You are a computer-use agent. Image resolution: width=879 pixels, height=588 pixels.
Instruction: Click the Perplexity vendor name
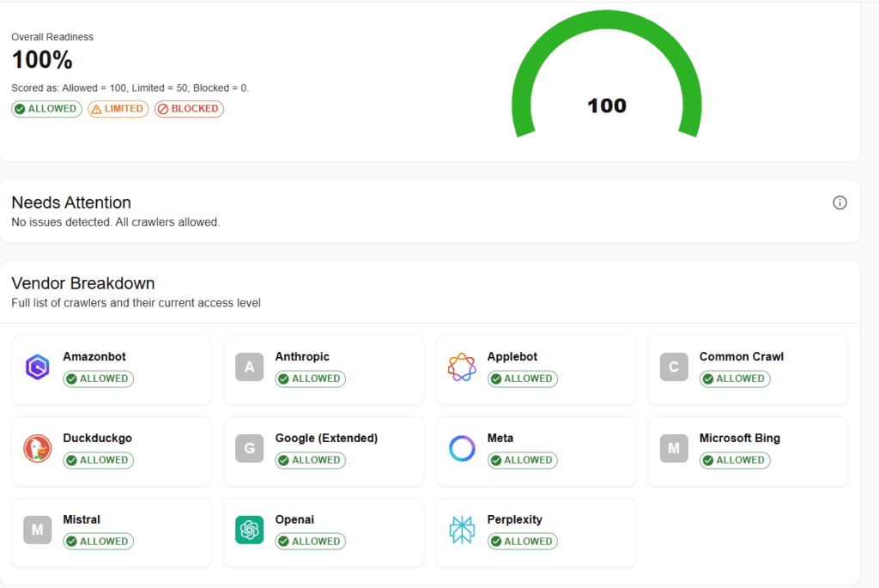click(x=515, y=519)
